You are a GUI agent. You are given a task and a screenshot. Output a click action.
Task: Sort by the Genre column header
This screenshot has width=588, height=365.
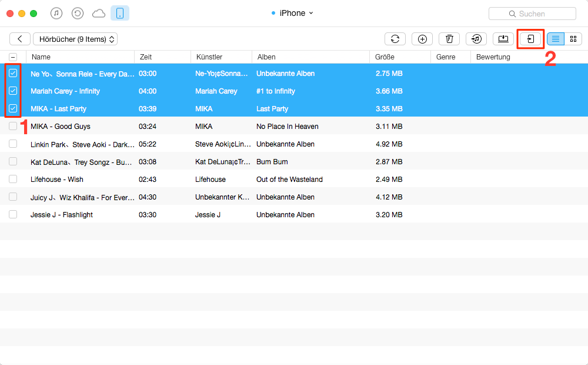[x=450, y=57]
